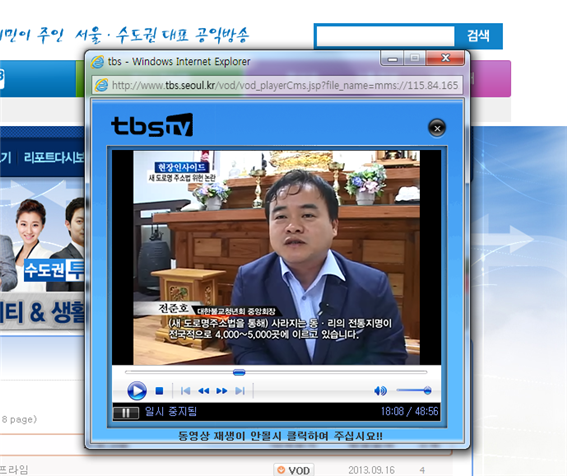Click the URL address bar in the popup window

coord(277,85)
